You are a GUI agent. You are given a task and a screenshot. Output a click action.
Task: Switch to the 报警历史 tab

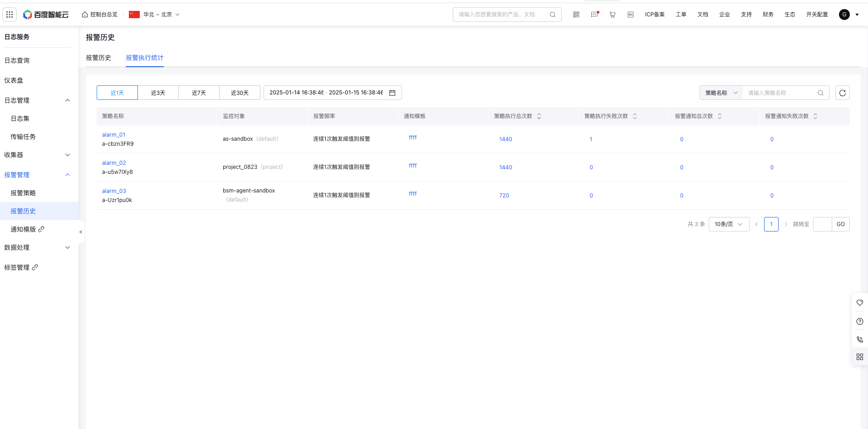point(98,58)
